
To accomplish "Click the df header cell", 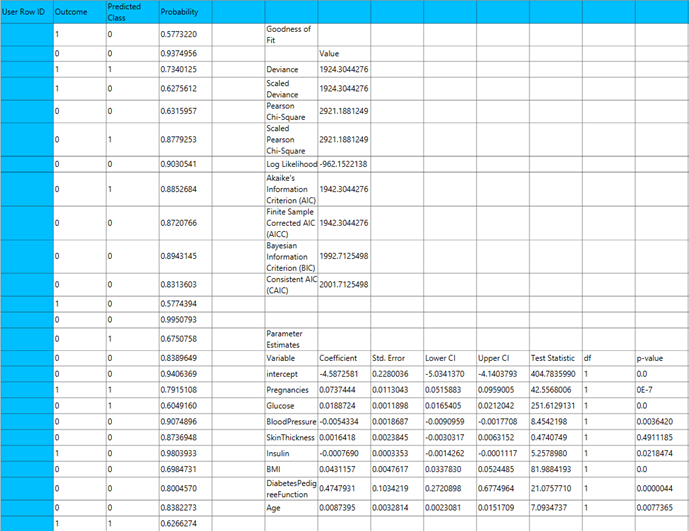I will pyautogui.click(x=609, y=358).
